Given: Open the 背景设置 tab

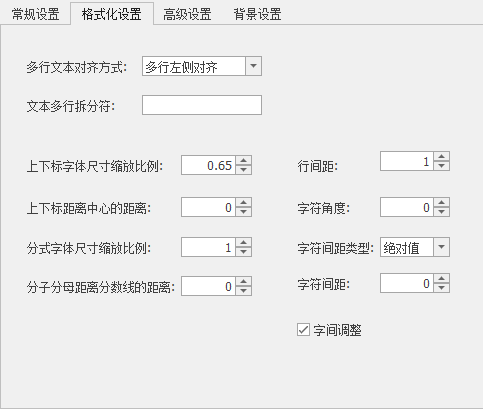Looking at the screenshot, I should [x=257, y=14].
